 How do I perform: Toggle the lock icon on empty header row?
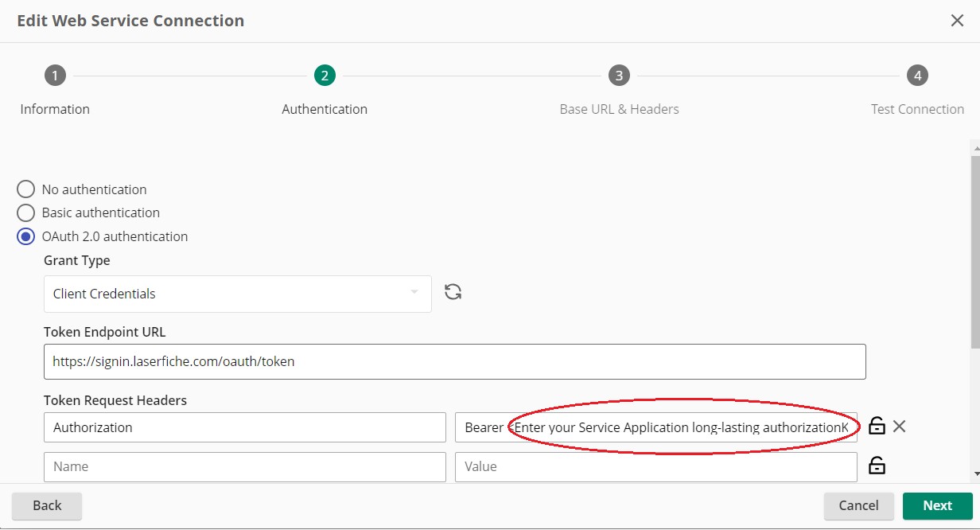pyautogui.click(x=877, y=466)
